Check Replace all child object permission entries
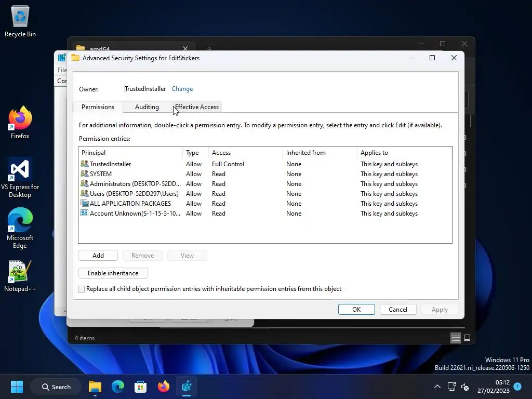Image resolution: width=532 pixels, height=399 pixels. [81, 289]
